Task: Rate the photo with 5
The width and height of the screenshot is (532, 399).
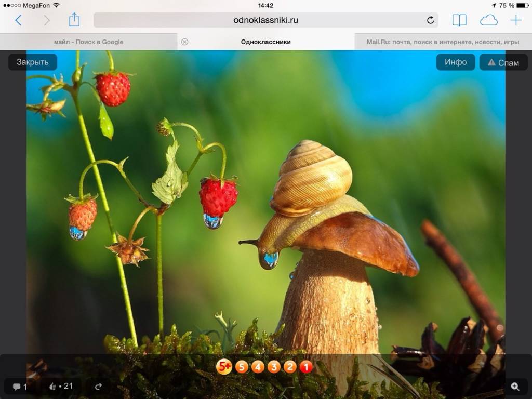Action: tap(242, 367)
